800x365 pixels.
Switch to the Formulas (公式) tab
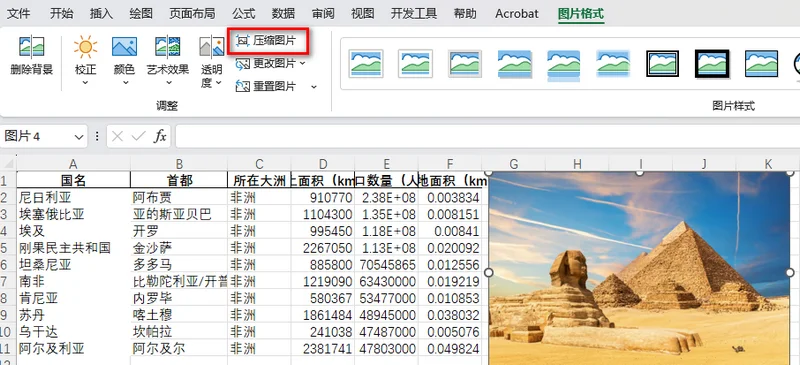pyautogui.click(x=243, y=14)
